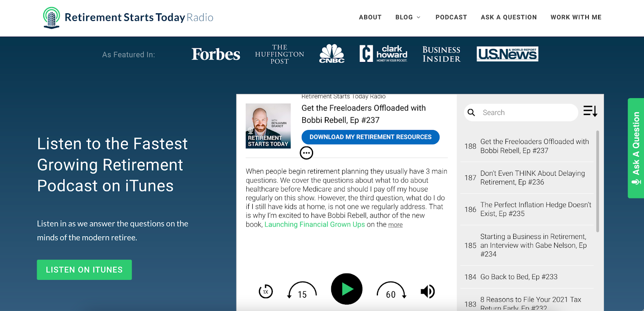Select episode 185 Starting a Business in Retirement
This screenshot has width=644, height=311.
pos(527,245)
